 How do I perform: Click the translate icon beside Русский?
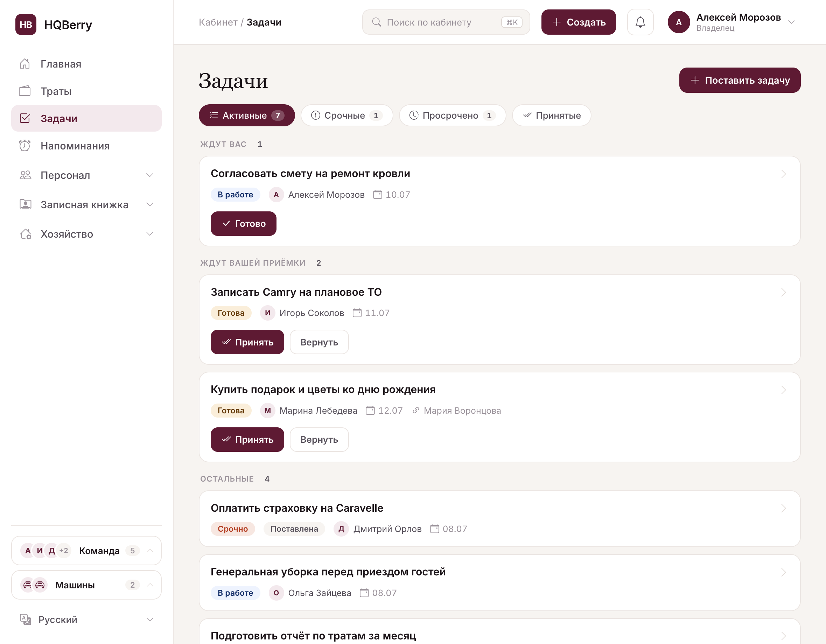pos(25,619)
